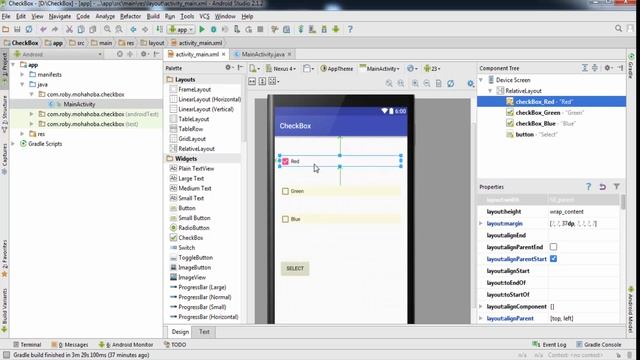This screenshot has width=640, height=360.
Task: Toggle the Blue checkbox in preview
Action: pos(285,219)
